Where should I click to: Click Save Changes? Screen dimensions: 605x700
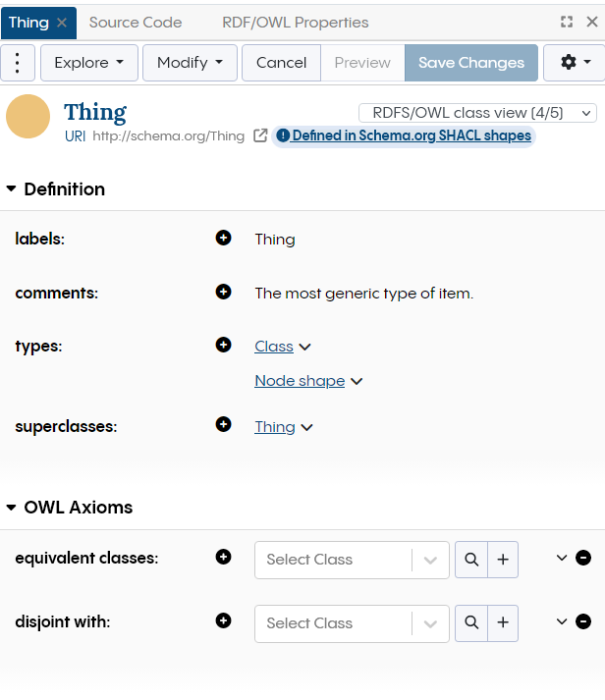(x=471, y=63)
